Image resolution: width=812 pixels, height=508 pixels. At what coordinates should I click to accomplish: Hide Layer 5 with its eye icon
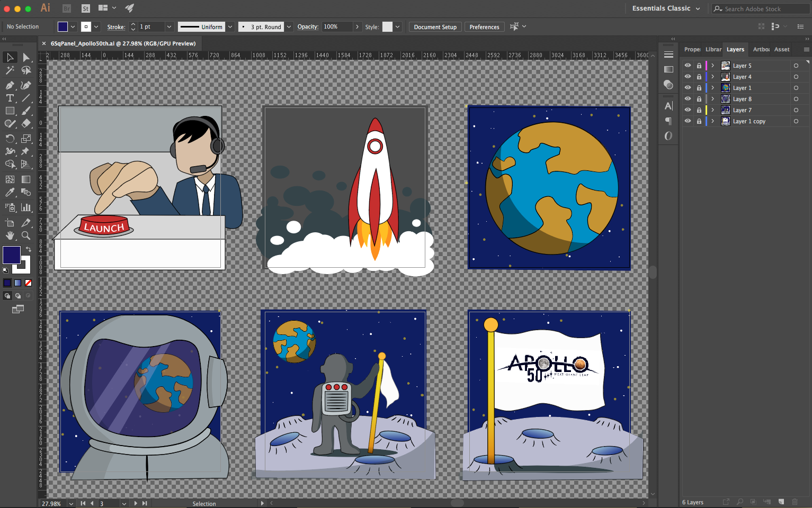(x=688, y=66)
